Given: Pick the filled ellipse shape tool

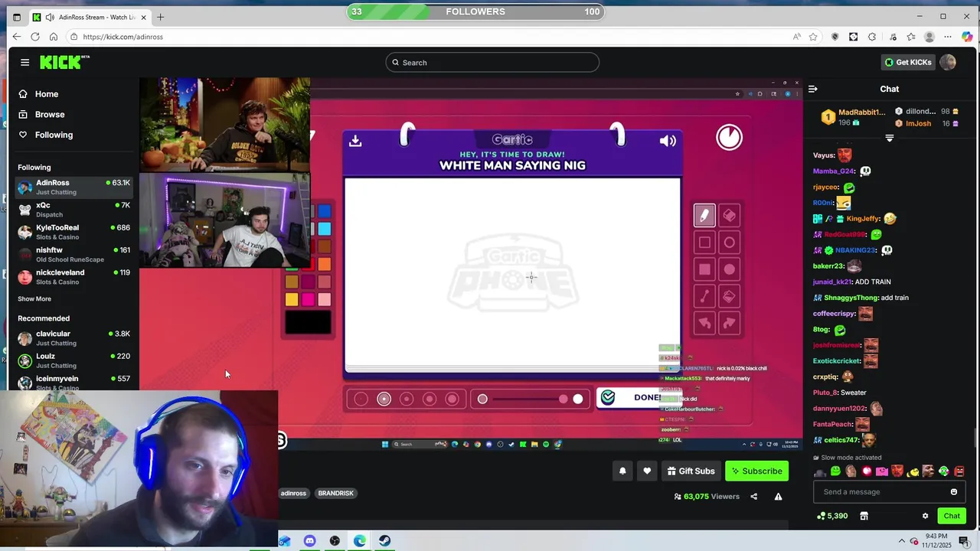Looking at the screenshot, I should pyautogui.click(x=729, y=269).
